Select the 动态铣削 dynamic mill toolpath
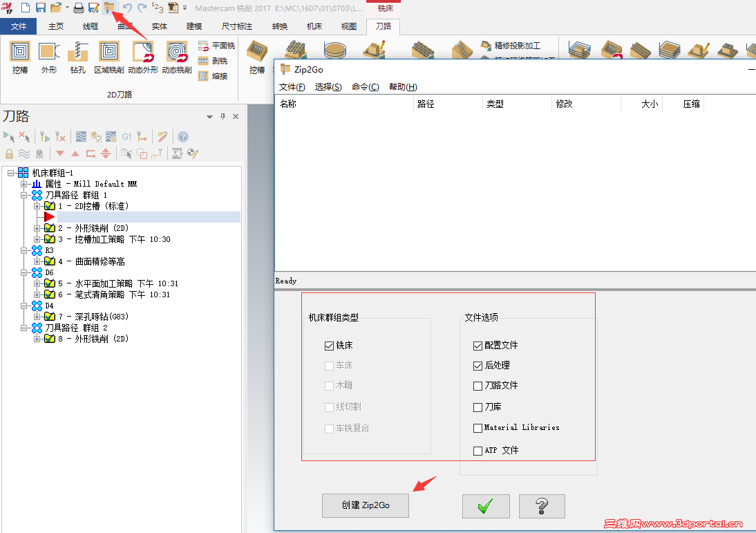 point(176,57)
